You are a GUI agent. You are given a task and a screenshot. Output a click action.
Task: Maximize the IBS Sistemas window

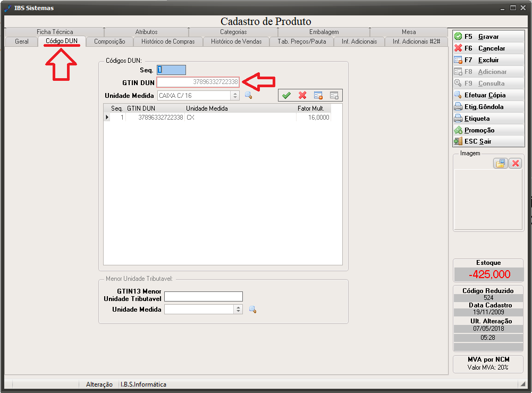(x=513, y=8)
